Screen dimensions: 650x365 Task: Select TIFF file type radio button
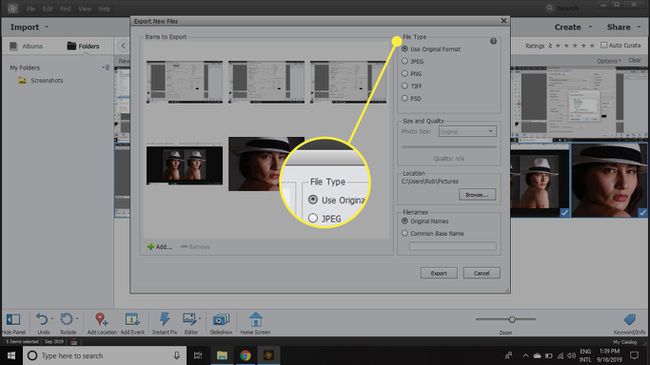[x=405, y=86]
